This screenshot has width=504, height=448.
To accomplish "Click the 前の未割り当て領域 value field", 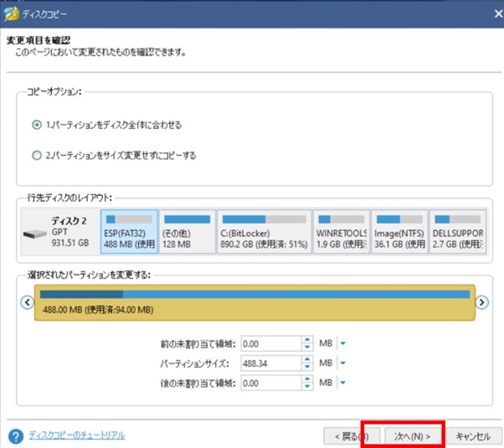I will pyautogui.click(x=271, y=344).
